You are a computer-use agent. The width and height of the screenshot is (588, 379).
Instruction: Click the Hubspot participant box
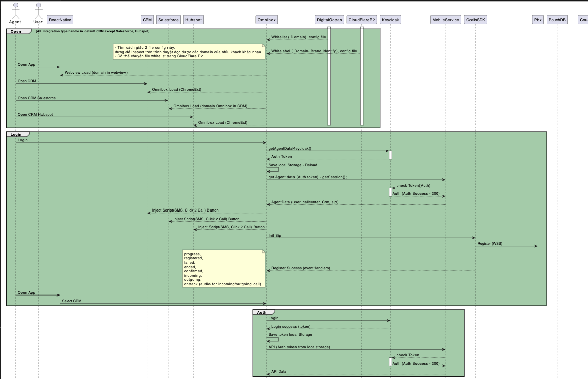pyautogui.click(x=193, y=20)
